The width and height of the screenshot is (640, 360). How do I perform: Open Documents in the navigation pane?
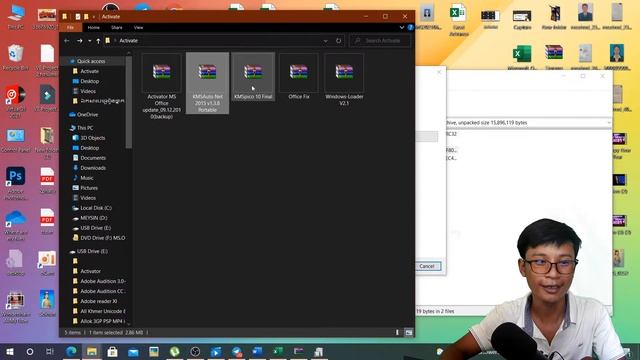(x=93, y=158)
